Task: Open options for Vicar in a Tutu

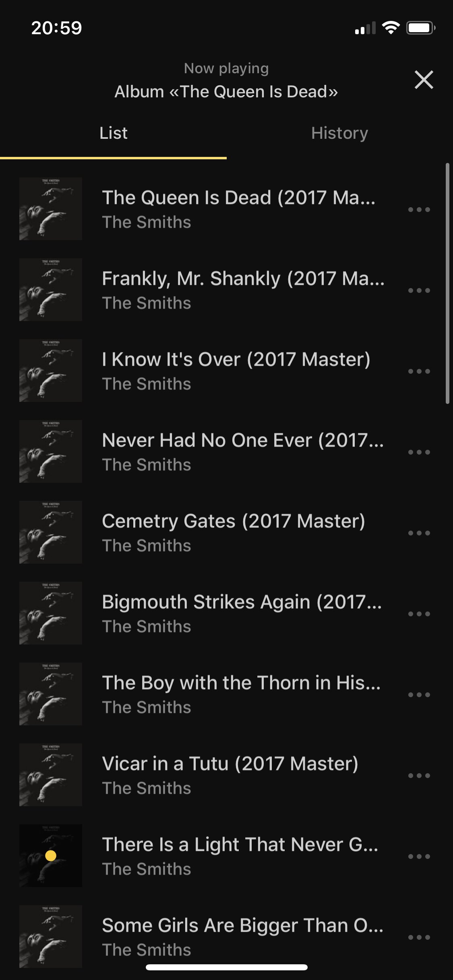Action: click(x=419, y=776)
